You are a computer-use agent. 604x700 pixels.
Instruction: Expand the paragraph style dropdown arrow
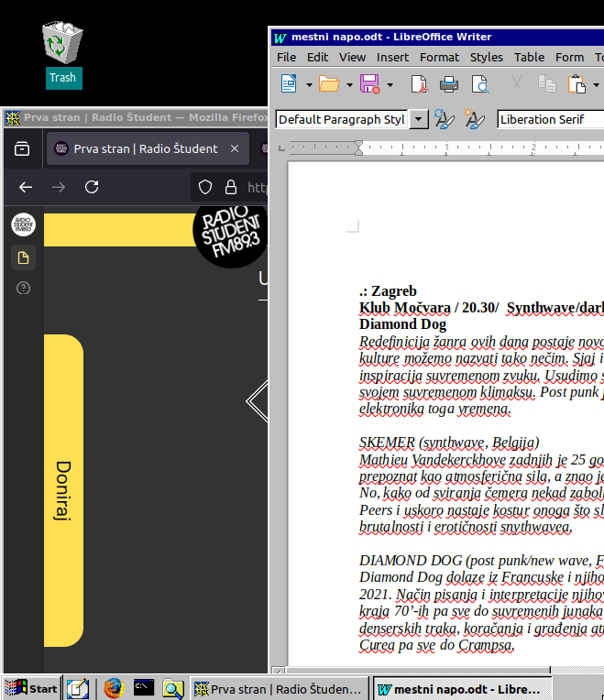(419, 119)
